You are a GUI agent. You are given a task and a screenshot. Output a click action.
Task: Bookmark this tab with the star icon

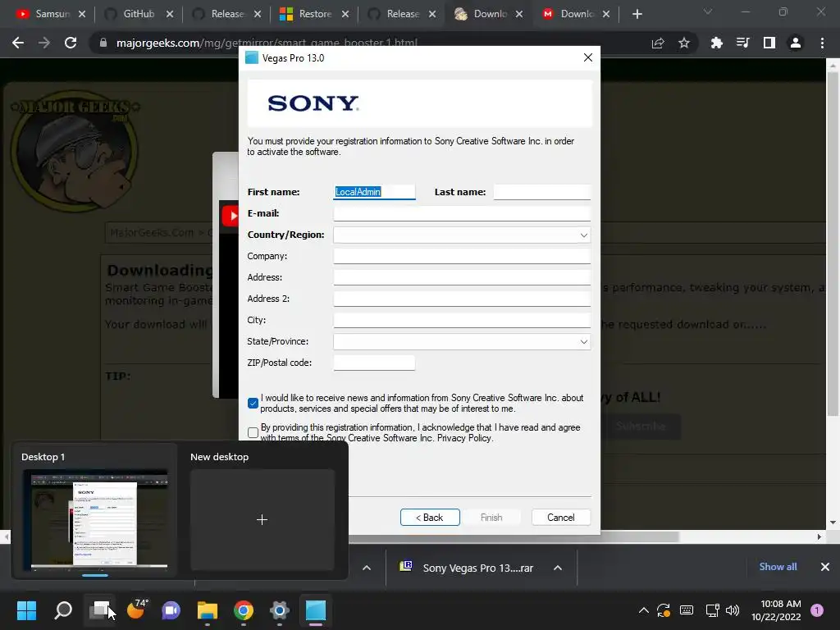684,43
